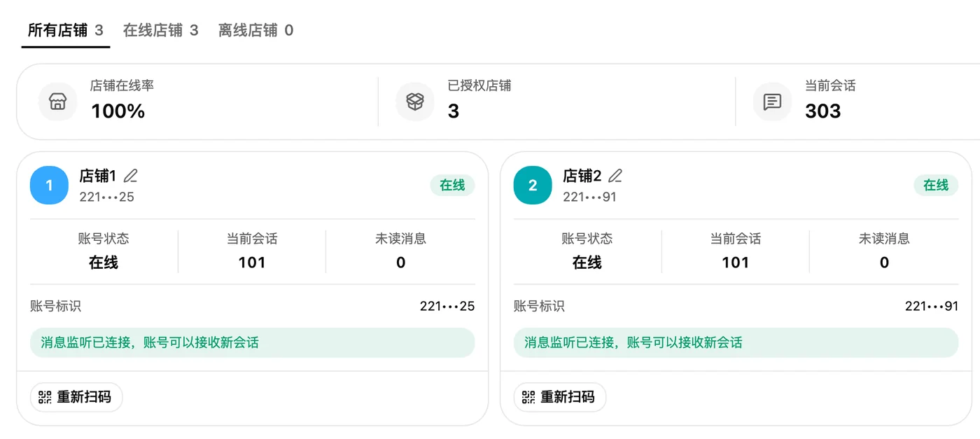980x439 pixels.
Task: Click the 100% online rate value
Action: point(118,111)
